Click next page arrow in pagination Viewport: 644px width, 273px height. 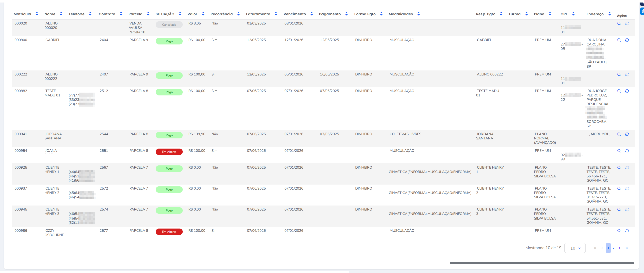(x=620, y=248)
